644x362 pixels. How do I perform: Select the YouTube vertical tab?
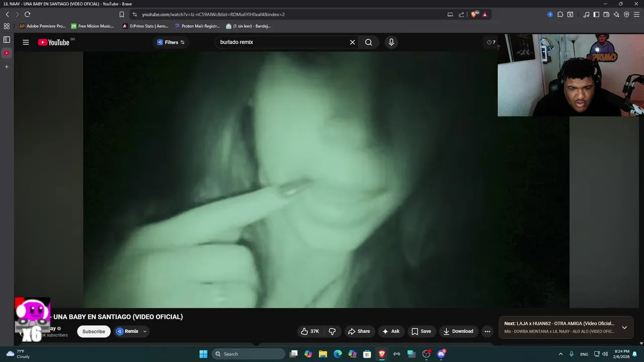click(x=7, y=53)
